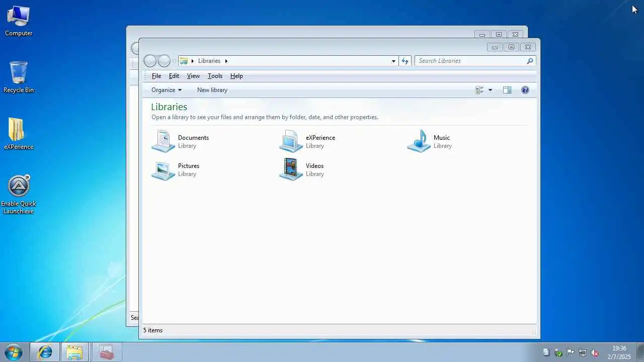Viewport: 644px width, 362px height.
Task: Click the Refresh button beside address bar
Action: 405,61
